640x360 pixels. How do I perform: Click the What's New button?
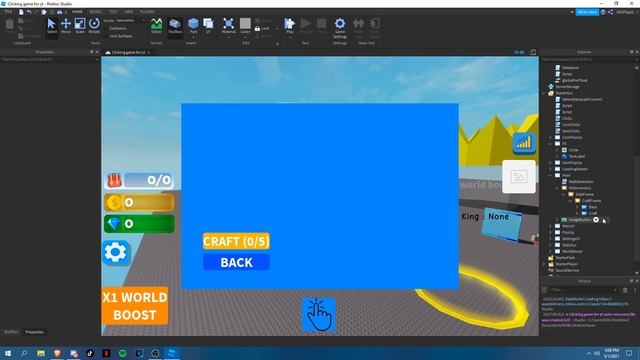[x=587, y=12]
